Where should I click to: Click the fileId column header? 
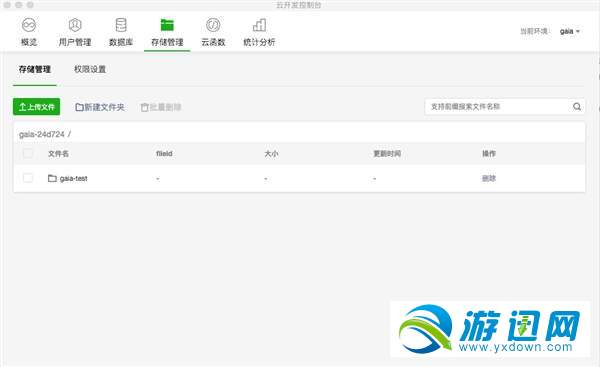click(164, 153)
